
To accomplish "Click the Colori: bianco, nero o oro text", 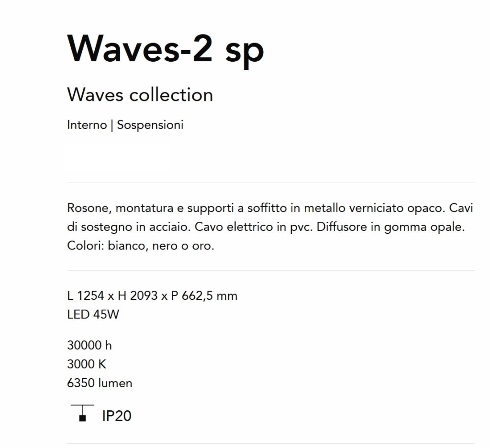I will click(141, 246).
